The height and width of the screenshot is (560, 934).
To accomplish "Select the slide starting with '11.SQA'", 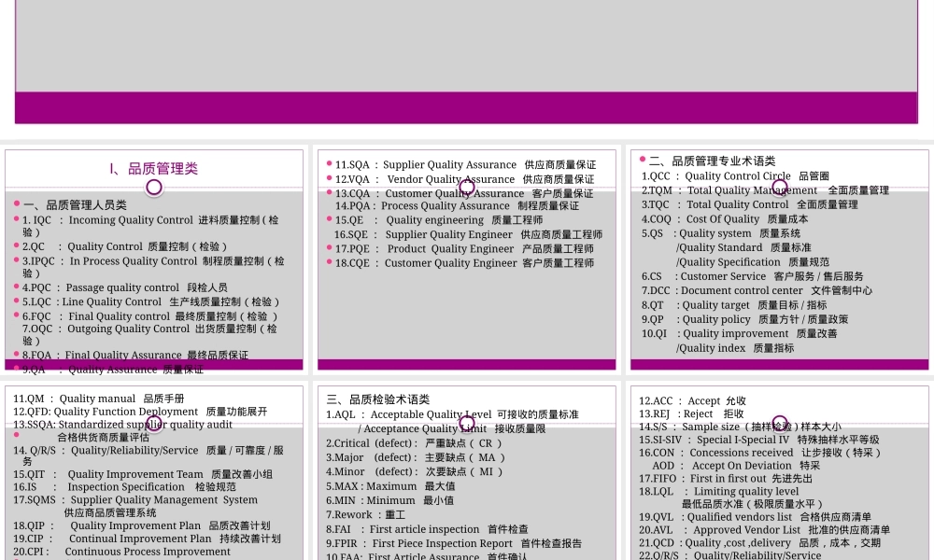I will point(466,260).
